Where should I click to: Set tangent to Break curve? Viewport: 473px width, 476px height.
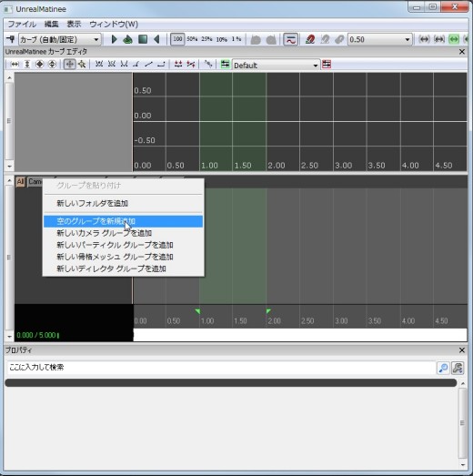[x=136, y=64]
